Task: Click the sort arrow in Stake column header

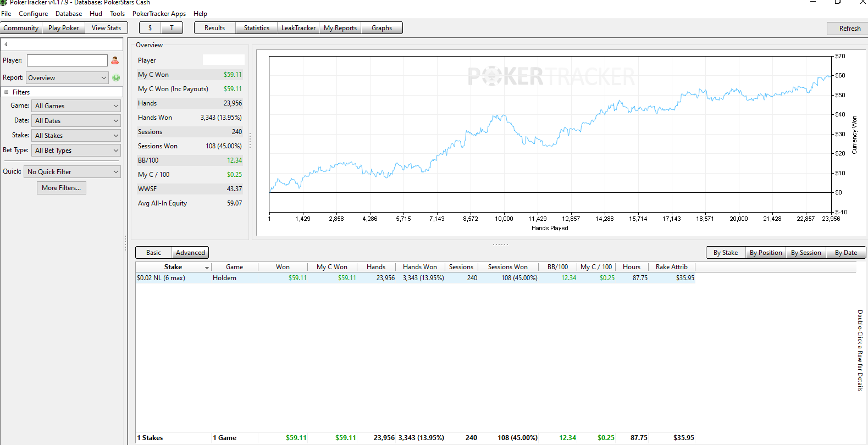Action: (x=207, y=268)
